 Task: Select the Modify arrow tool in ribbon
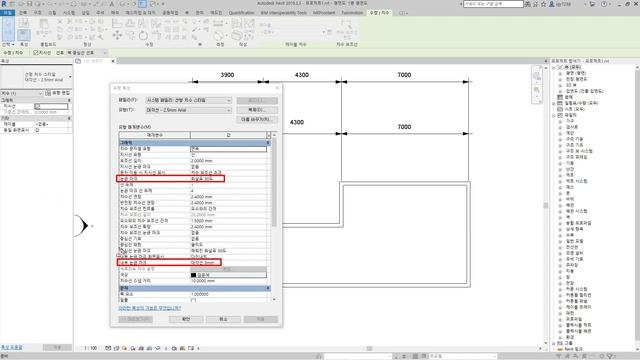tap(8, 29)
